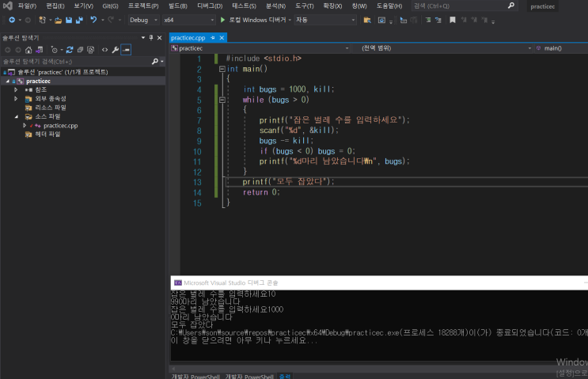Open the practicec project scope dropdown
The height and width of the screenshot is (379, 588).
(260, 48)
